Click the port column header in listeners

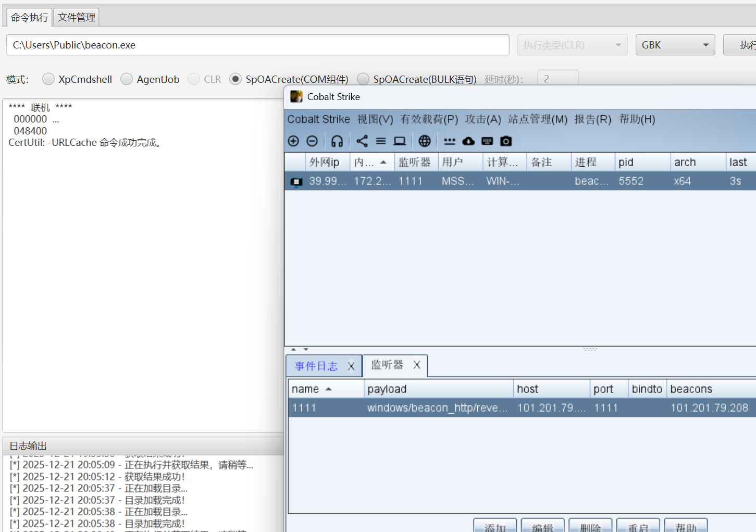[x=609, y=389]
